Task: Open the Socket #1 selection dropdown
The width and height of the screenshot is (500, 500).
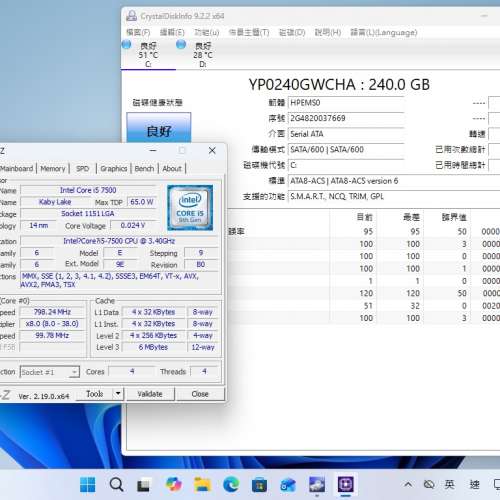Action: coord(50,372)
